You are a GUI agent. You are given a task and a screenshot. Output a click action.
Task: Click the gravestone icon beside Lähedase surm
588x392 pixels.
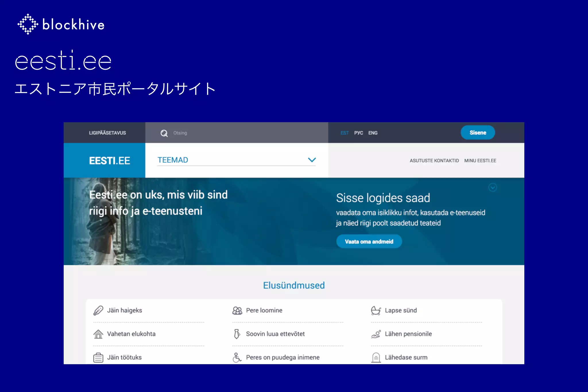click(376, 358)
